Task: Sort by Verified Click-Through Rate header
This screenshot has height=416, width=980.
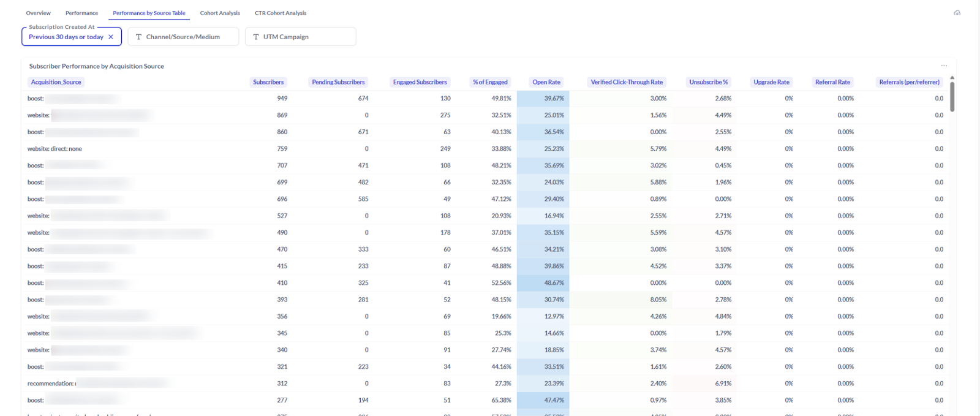Action: pyautogui.click(x=627, y=82)
